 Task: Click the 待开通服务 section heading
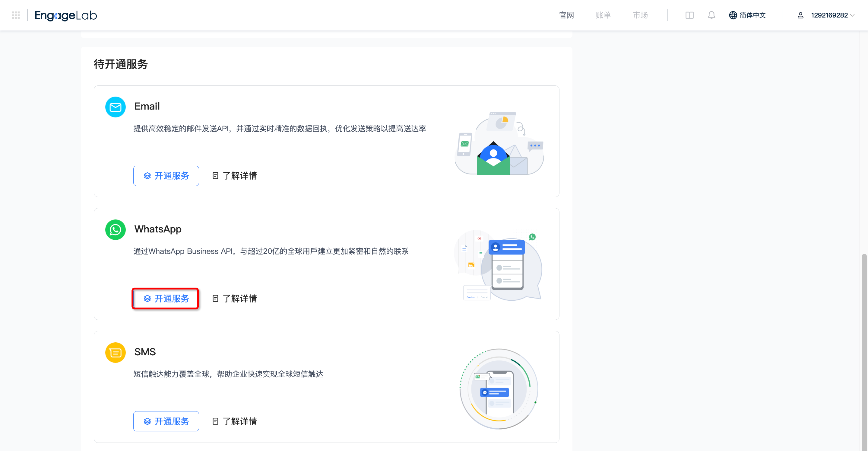tap(121, 64)
